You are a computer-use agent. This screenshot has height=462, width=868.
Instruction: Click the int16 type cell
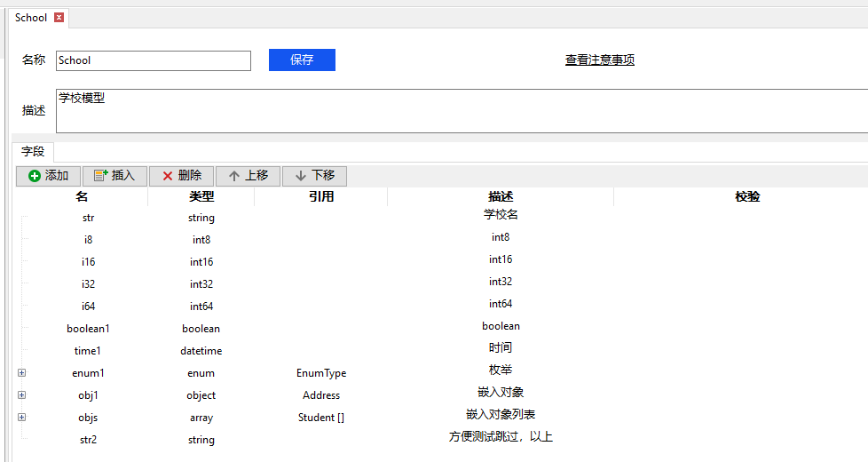point(201,262)
